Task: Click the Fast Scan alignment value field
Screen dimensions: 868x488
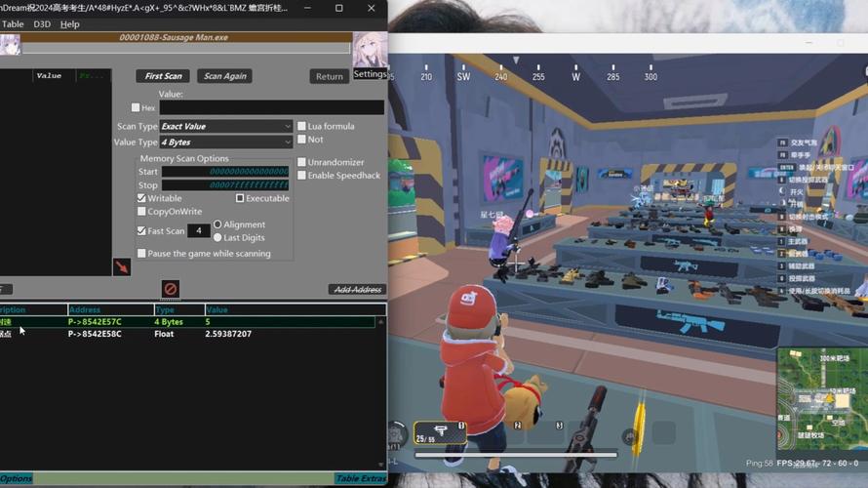Action: (199, 231)
